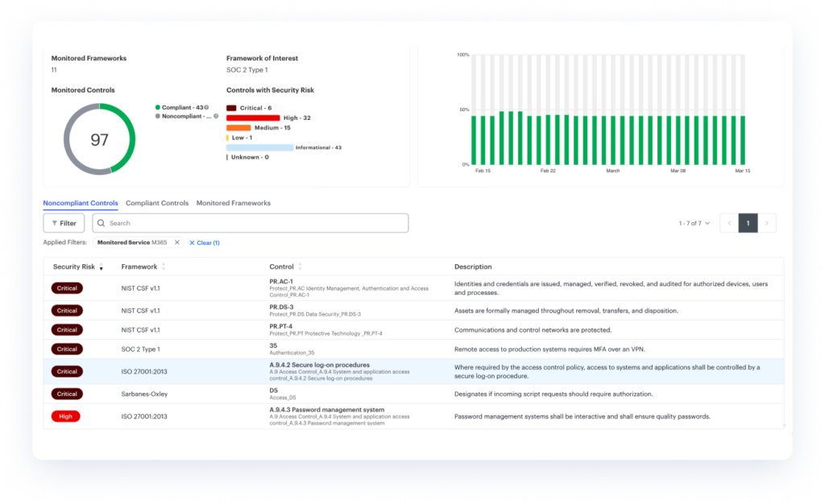The image size is (825, 504).
Task: Remove the Monitored Service M365 filter chip
Action: (x=176, y=242)
